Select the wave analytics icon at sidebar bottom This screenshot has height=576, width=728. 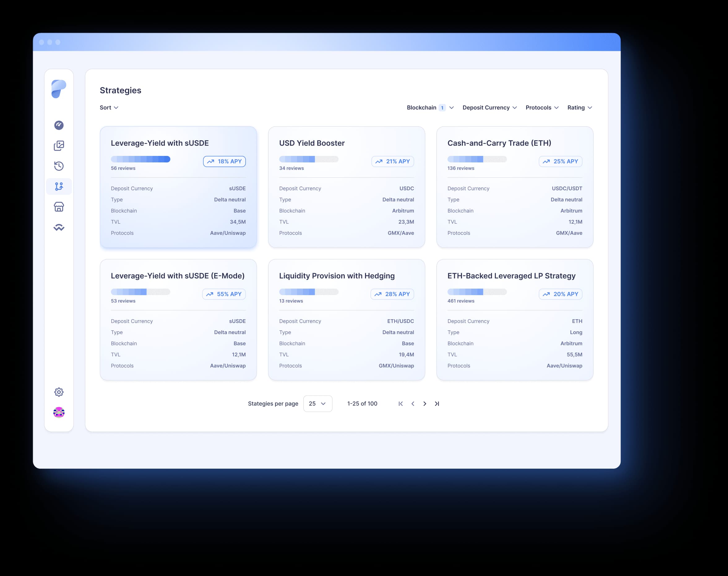coord(59,227)
